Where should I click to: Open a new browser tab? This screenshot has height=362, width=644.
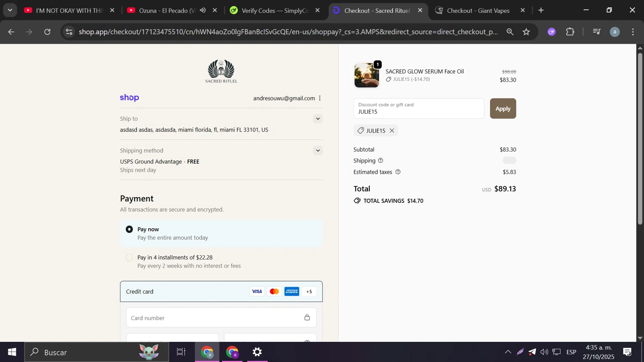click(541, 10)
